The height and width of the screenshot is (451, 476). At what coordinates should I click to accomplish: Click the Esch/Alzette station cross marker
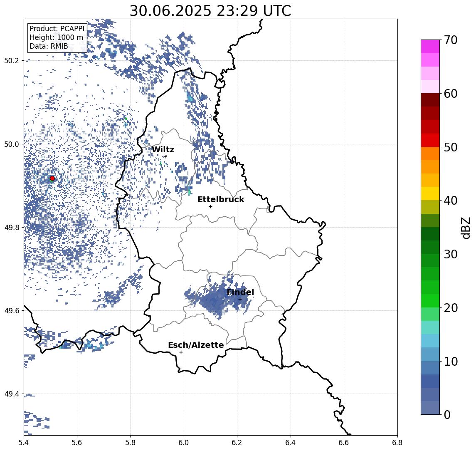click(181, 352)
